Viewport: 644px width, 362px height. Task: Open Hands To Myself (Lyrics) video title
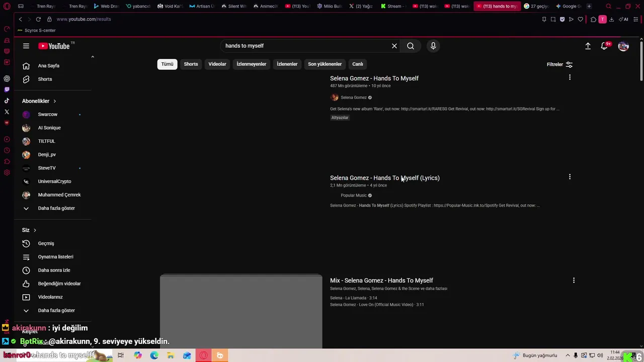[x=385, y=178]
